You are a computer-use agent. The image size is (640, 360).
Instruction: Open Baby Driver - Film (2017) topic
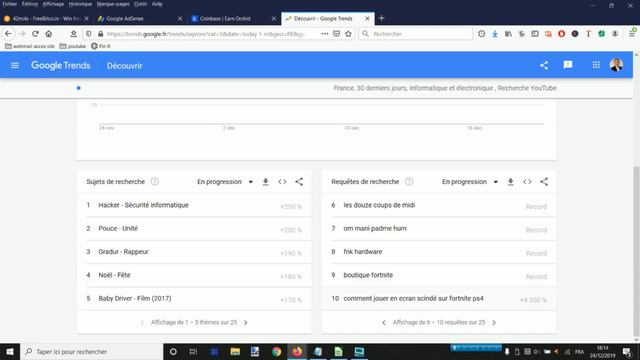click(x=135, y=298)
